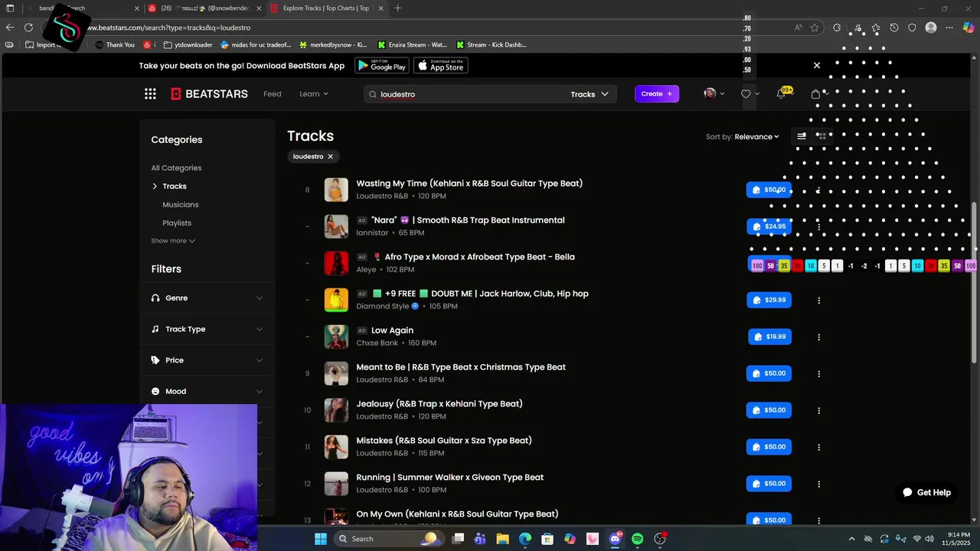
Task: Open more options for Running track
Action: [x=818, y=484]
